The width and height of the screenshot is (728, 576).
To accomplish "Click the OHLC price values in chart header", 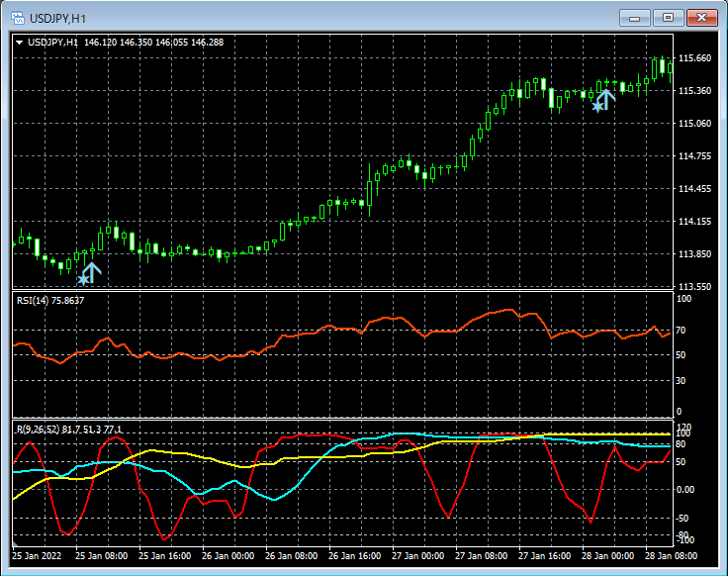I will 153,43.
